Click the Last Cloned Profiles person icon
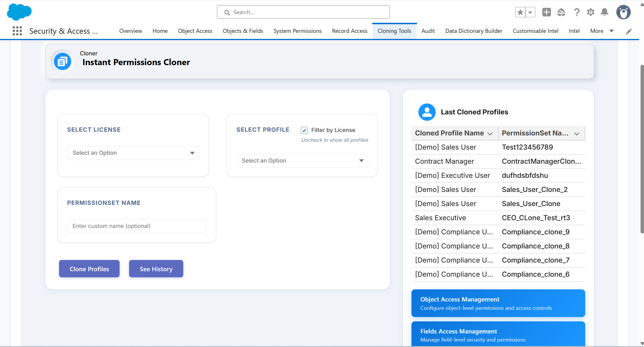This screenshot has width=644, height=347. [x=427, y=112]
